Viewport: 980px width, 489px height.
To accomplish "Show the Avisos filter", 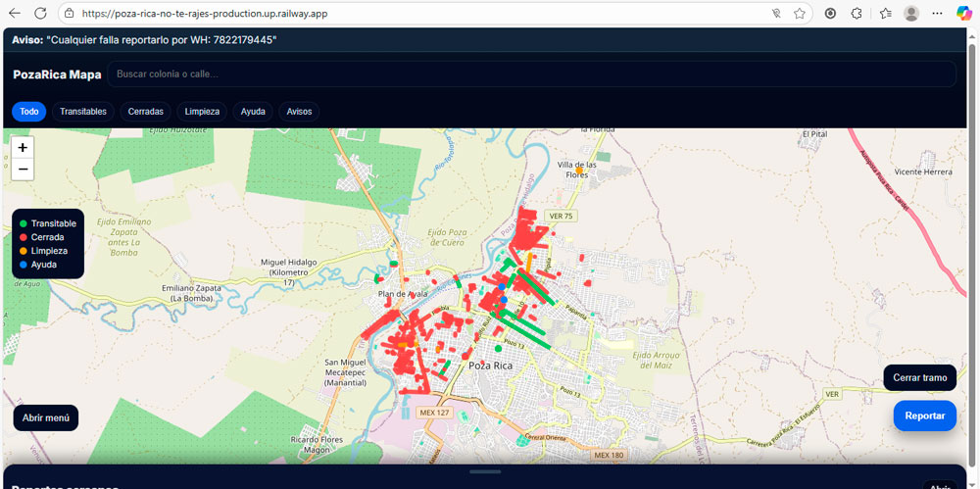I will [x=299, y=112].
